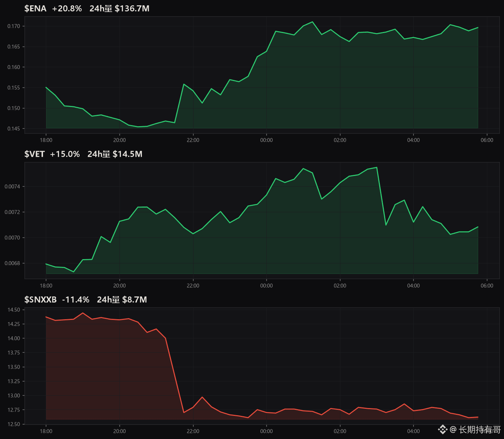Click the $VET chart title

35,154
